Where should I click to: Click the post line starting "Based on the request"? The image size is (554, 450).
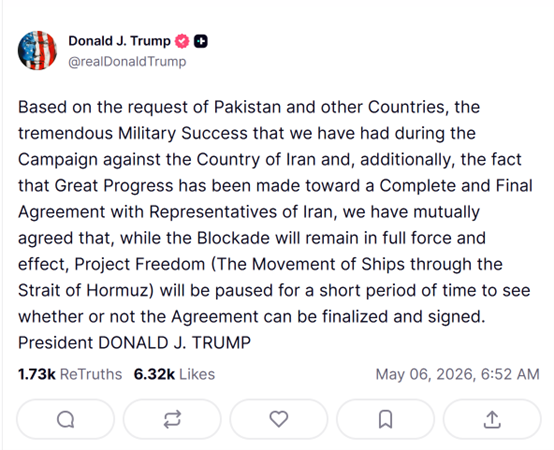(x=249, y=107)
